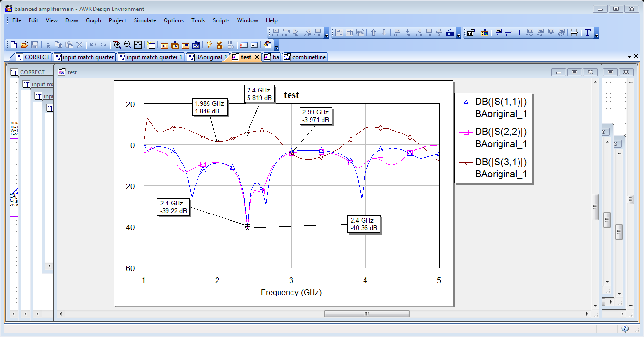644x337 pixels.
Task: Click the New Project icon
Action: click(14, 45)
